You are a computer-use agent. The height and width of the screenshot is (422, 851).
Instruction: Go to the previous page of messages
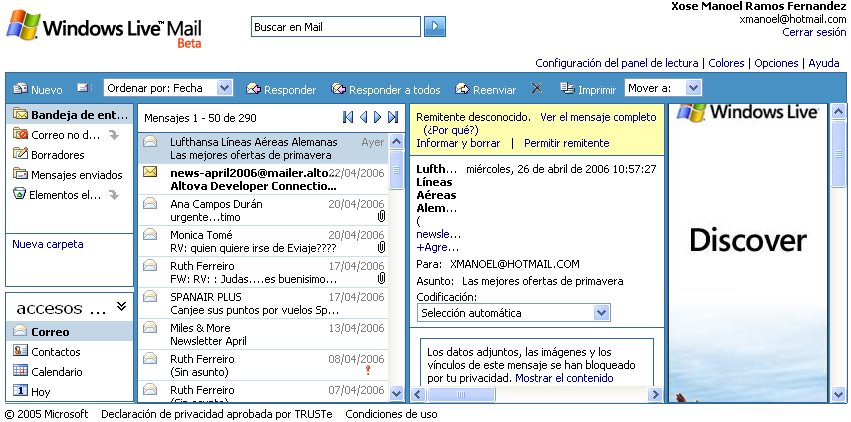coord(363,117)
